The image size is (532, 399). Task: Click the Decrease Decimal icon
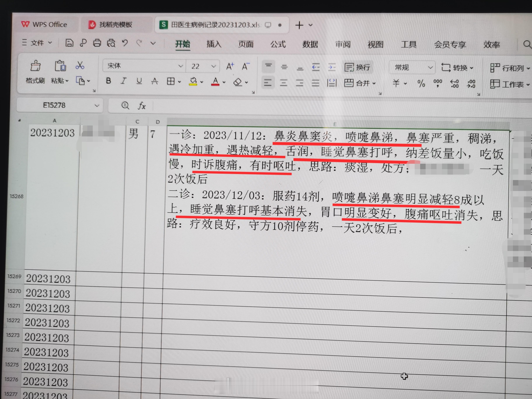click(471, 84)
